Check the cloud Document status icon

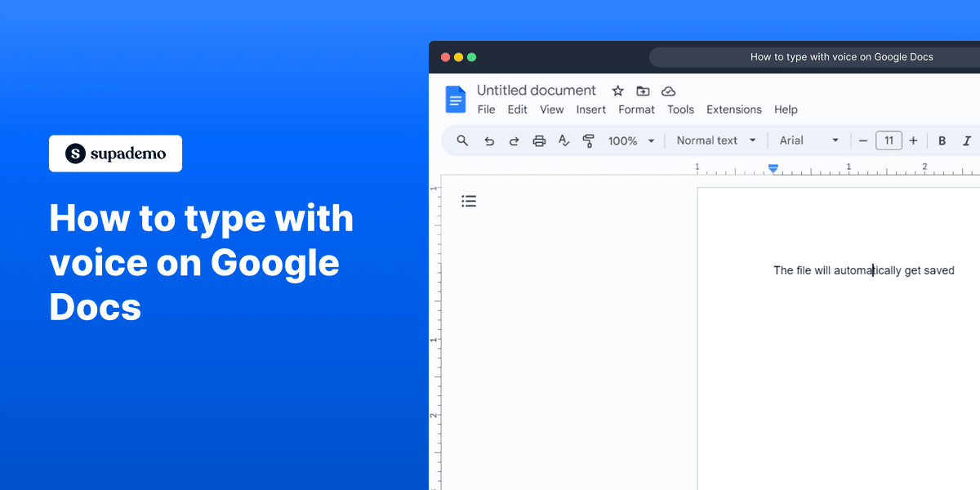tap(668, 91)
